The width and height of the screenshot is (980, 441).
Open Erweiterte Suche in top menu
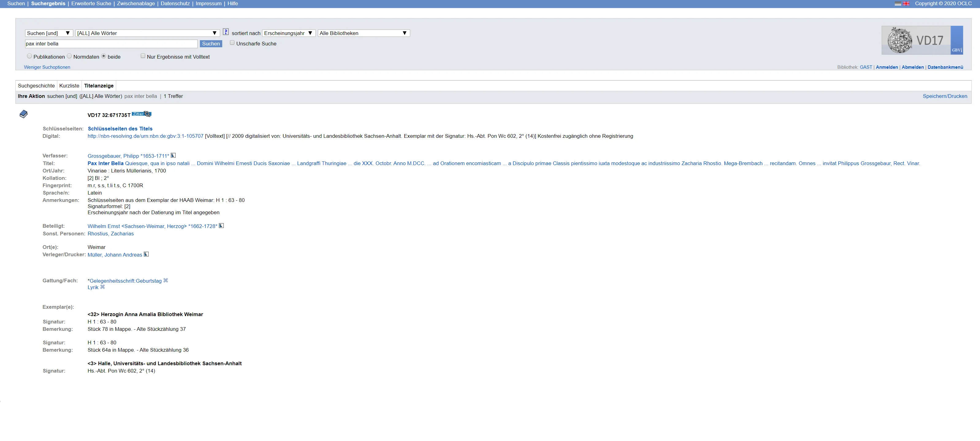91,3
